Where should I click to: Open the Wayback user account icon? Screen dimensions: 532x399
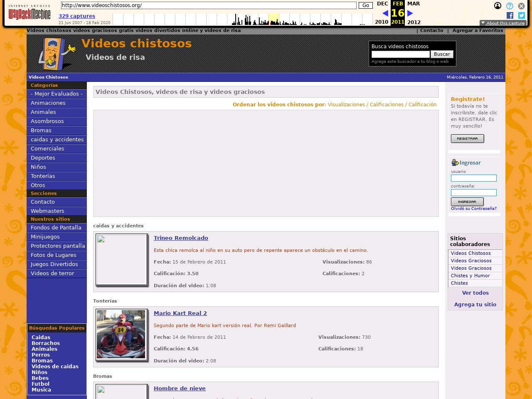[498, 6]
